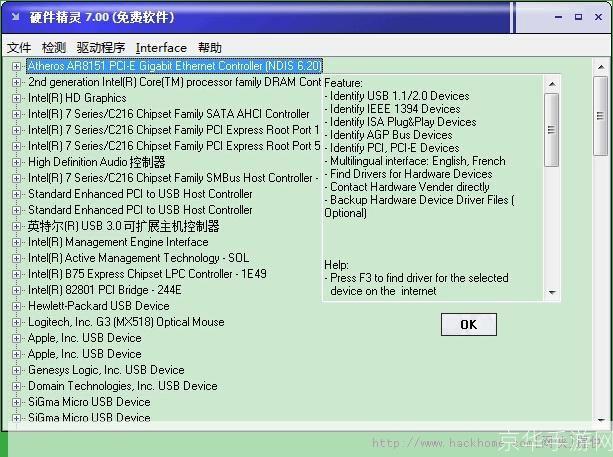The width and height of the screenshot is (613, 457).
Task: Select the SATA AHCI Controller entry
Action: tap(168, 114)
